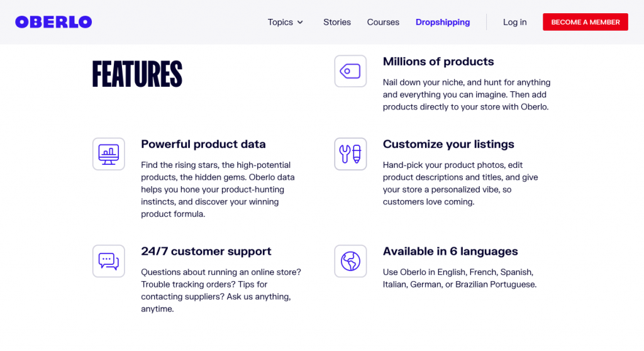This screenshot has width=644, height=351.
Task: Click the Become a Member button
Action: coord(586,22)
